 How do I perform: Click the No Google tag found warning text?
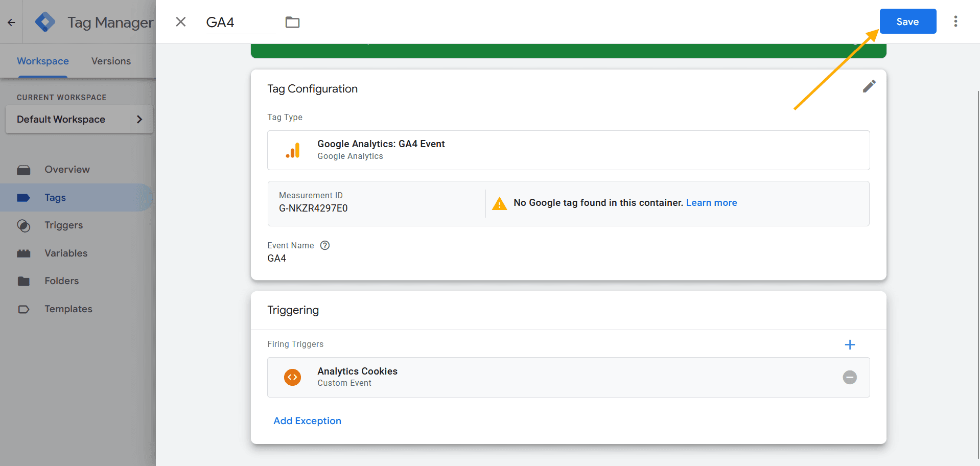point(598,203)
